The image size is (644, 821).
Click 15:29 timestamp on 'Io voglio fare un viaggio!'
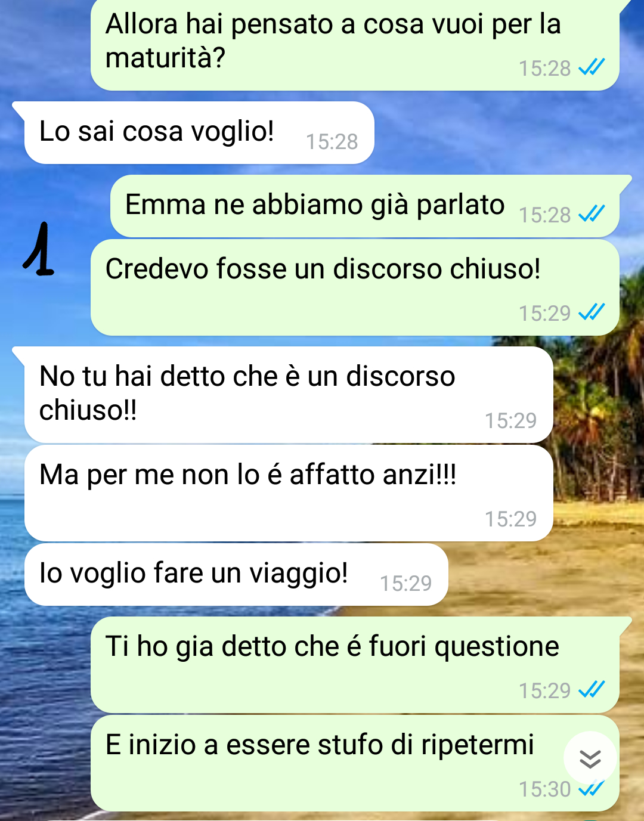(406, 584)
